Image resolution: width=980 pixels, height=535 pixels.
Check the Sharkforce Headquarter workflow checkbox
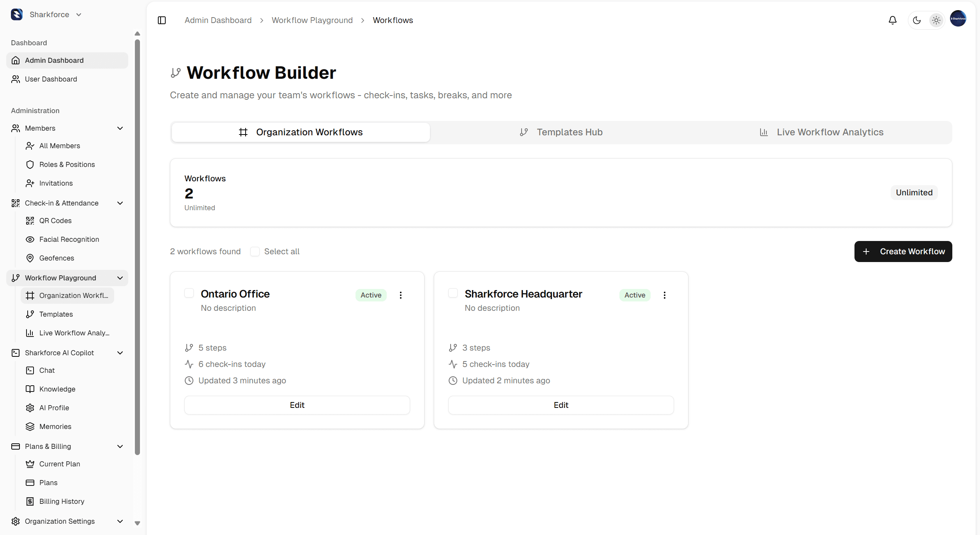point(453,293)
